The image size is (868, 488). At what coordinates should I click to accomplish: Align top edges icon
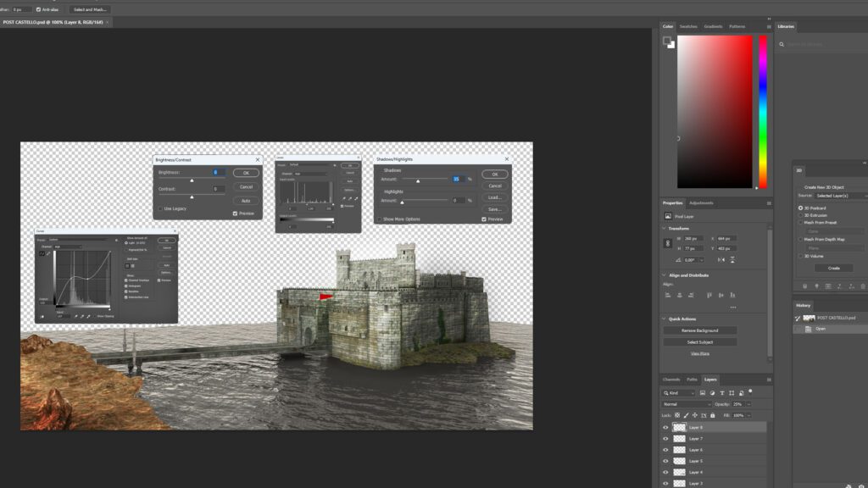point(709,295)
